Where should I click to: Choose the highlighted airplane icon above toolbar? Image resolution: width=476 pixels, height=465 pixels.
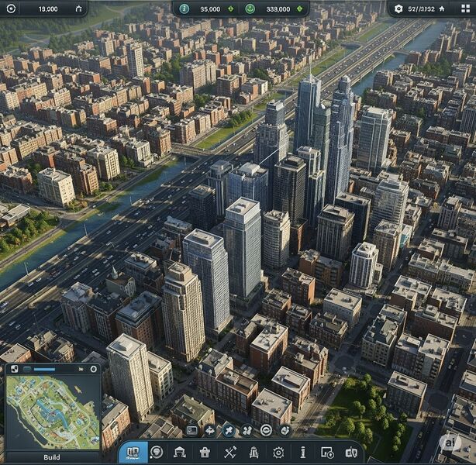click(229, 430)
